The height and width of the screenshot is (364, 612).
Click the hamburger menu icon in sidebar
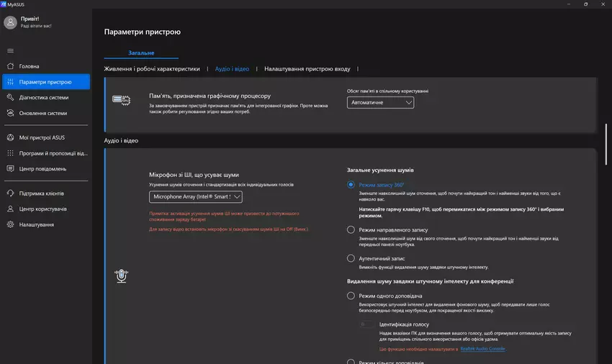pyautogui.click(x=10, y=50)
